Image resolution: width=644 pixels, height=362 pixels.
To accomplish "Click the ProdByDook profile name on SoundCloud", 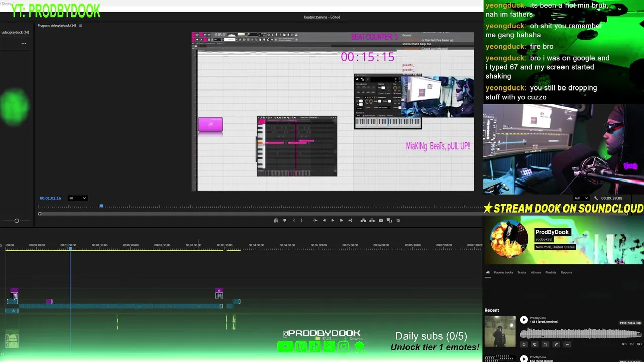I will tap(552, 232).
